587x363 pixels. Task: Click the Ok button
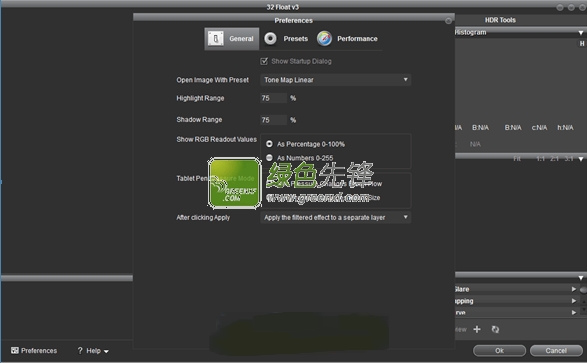(499, 351)
